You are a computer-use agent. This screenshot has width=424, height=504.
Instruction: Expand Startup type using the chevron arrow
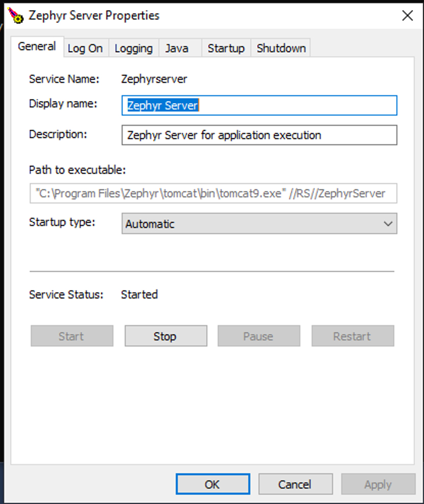click(388, 224)
